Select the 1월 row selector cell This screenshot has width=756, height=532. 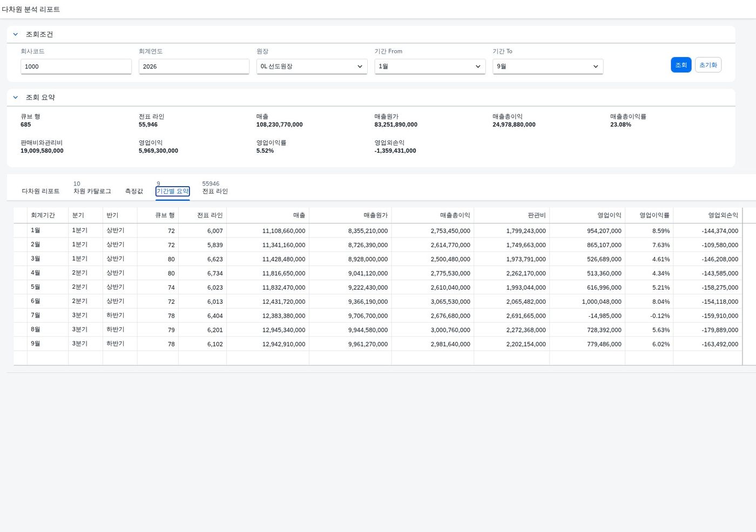[x=21, y=230]
